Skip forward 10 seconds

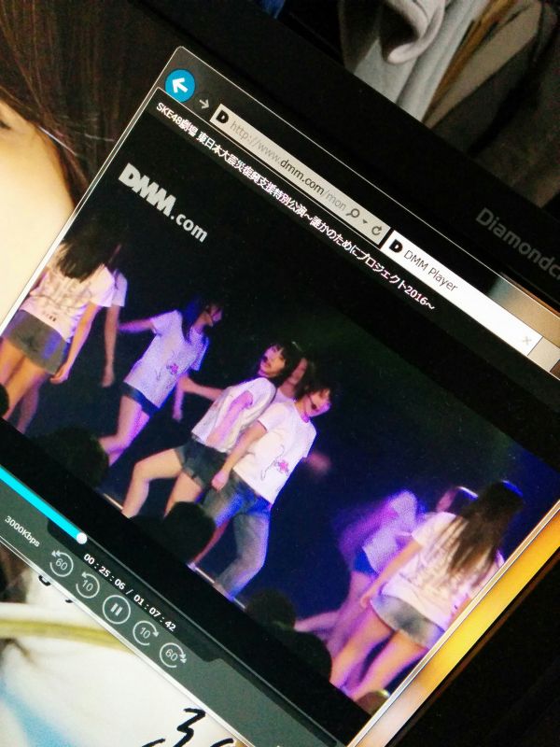click(145, 632)
